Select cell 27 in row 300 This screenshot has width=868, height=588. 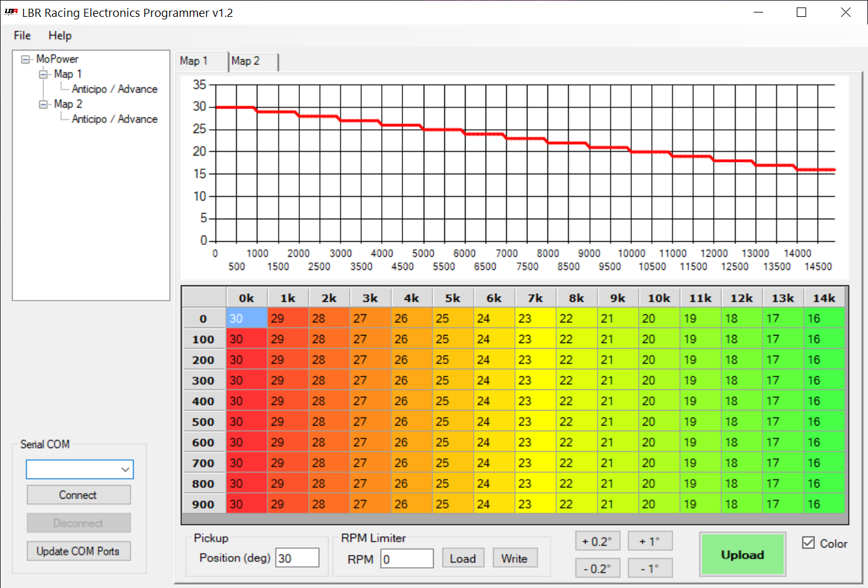(x=371, y=381)
